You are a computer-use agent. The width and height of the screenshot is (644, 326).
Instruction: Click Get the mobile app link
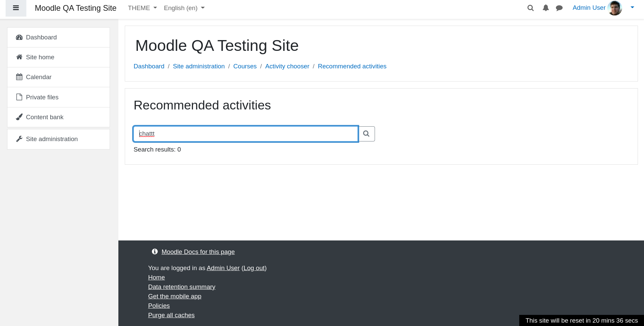point(175,296)
